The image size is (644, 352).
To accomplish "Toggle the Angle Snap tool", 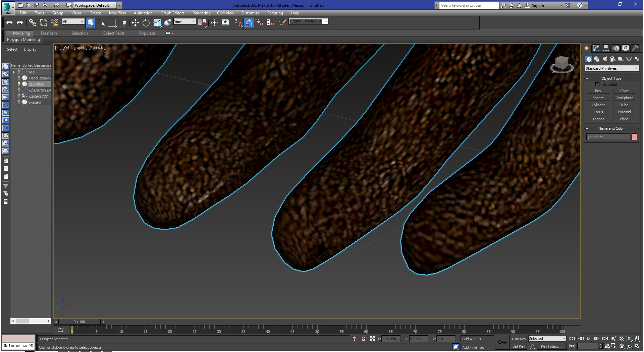I will click(249, 22).
